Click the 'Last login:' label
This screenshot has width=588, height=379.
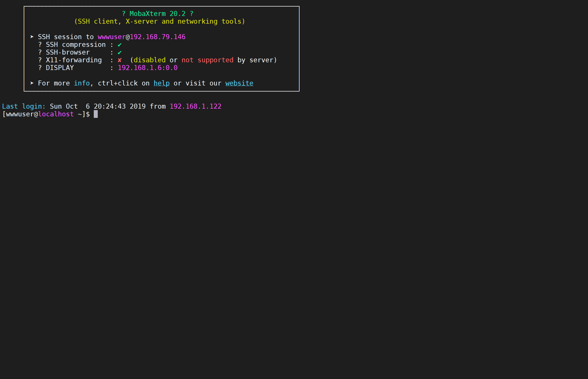24,106
